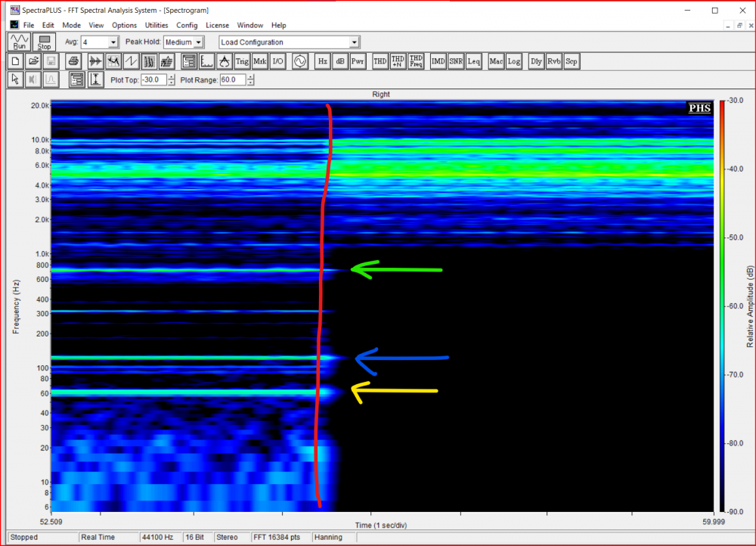The width and height of the screenshot is (756, 546).
Task: Click the FFT 16384 pts status entry
Action: 280,538
